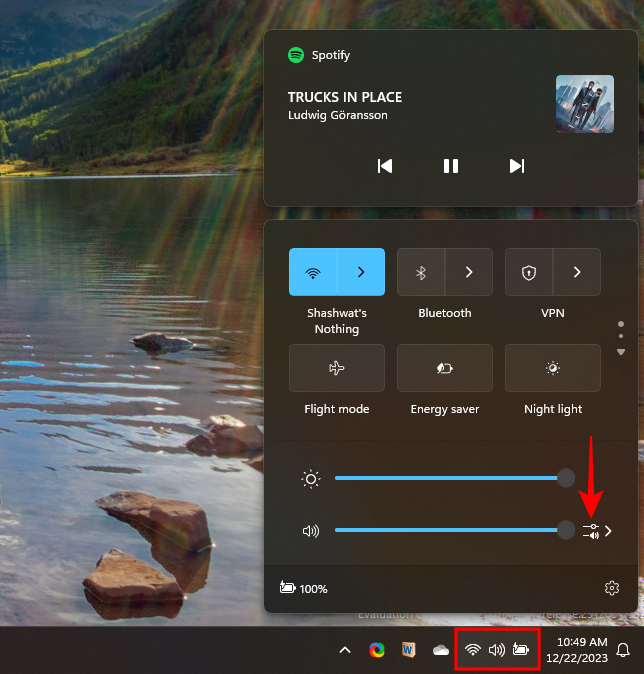The height and width of the screenshot is (674, 644).
Task: Expand Wi-Fi network list
Action: tap(361, 272)
